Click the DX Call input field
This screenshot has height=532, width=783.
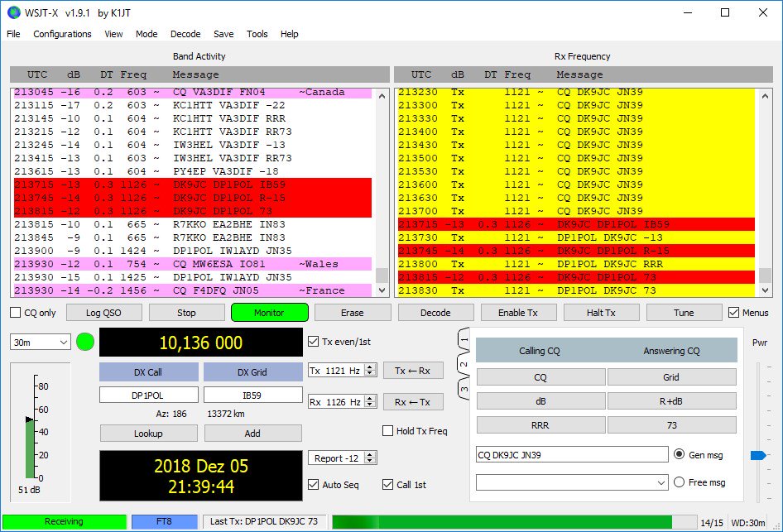(x=148, y=395)
